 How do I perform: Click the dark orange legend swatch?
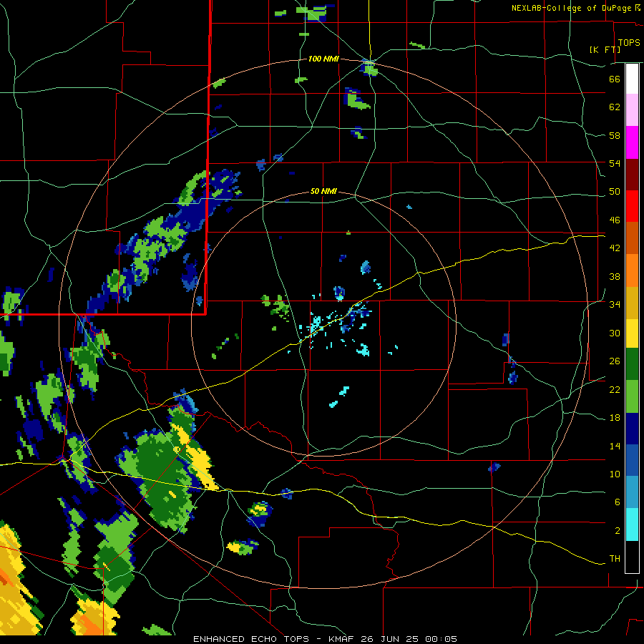(x=632, y=238)
